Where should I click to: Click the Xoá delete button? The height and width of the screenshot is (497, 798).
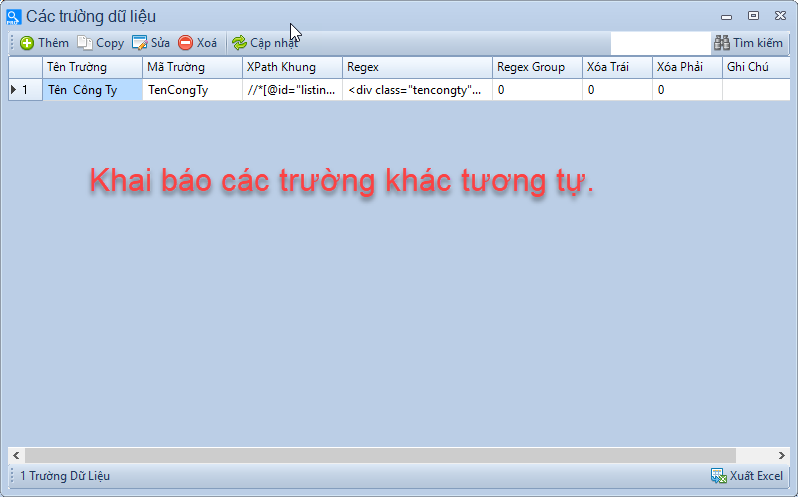[197, 43]
